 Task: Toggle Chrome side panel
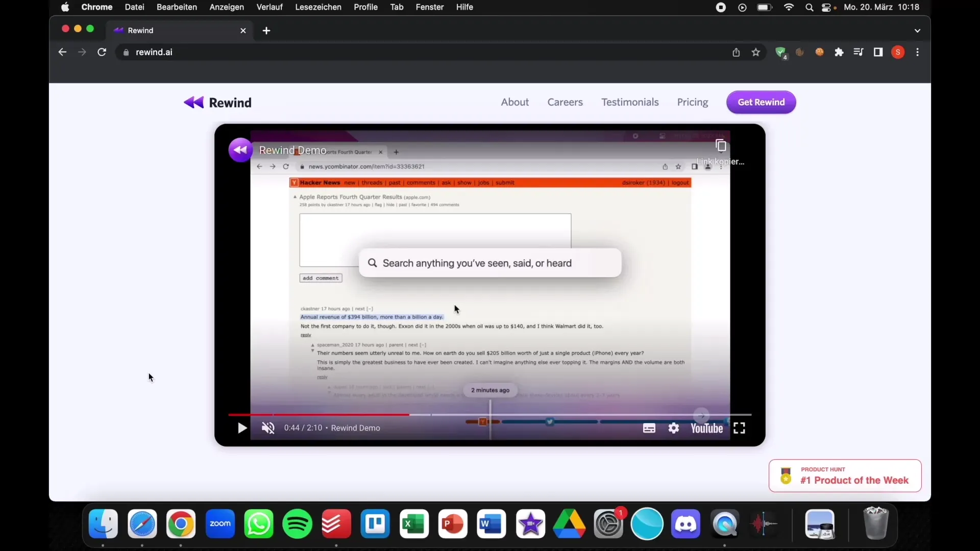point(878,52)
